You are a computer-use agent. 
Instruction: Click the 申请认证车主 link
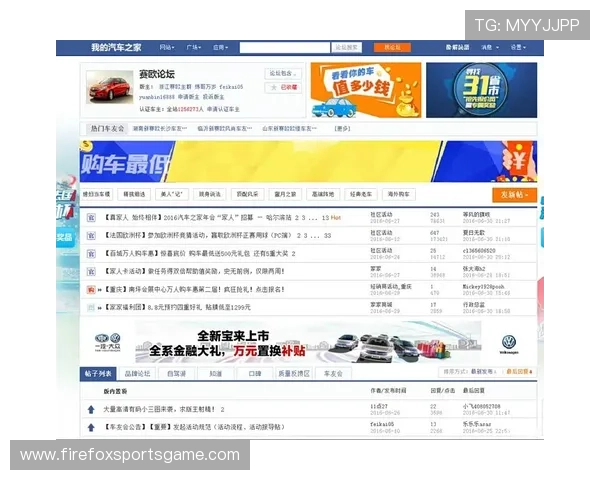coord(223,109)
